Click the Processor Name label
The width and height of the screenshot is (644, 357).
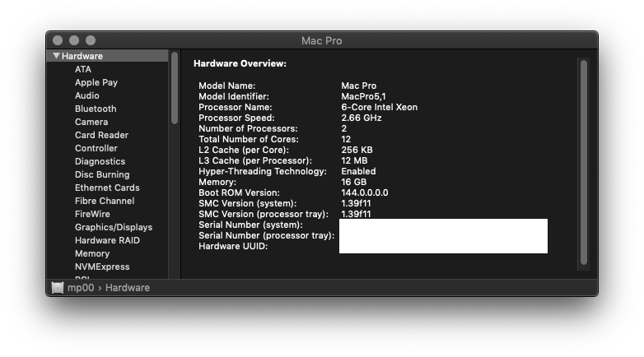[x=235, y=107]
